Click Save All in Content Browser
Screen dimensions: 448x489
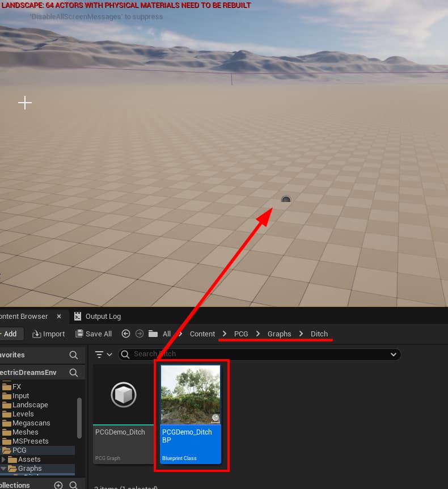coord(94,334)
